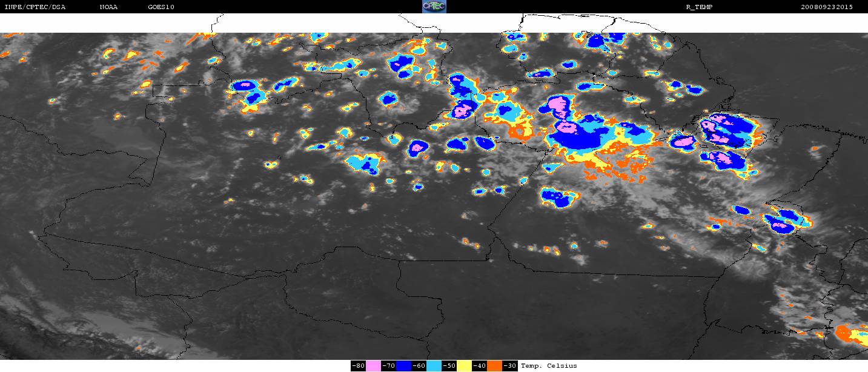The image size is (868, 372).
Task: Select the light blue legend swatch
Action: click(434, 366)
